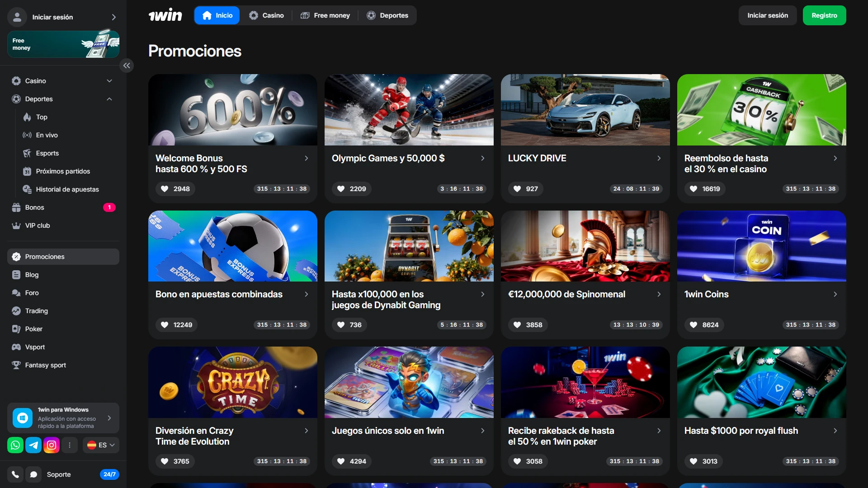This screenshot has width=868, height=488.
Task: Open the Telegram channel icon
Action: pos(33,445)
